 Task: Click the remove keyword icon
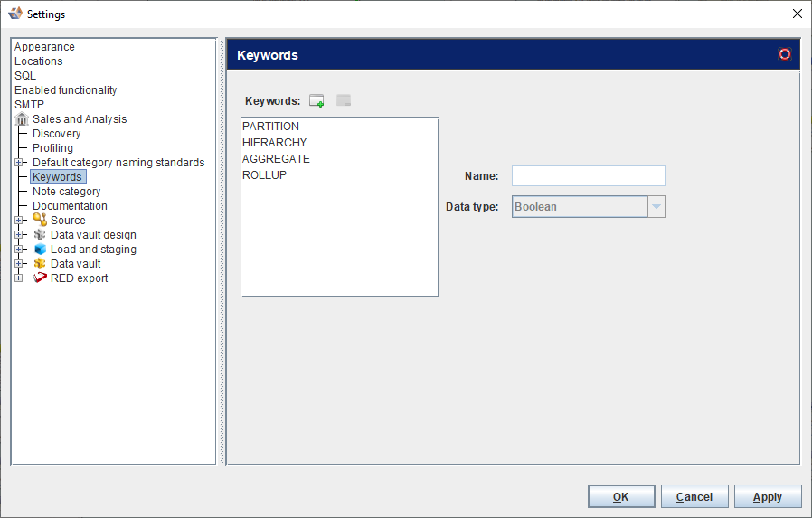point(344,101)
